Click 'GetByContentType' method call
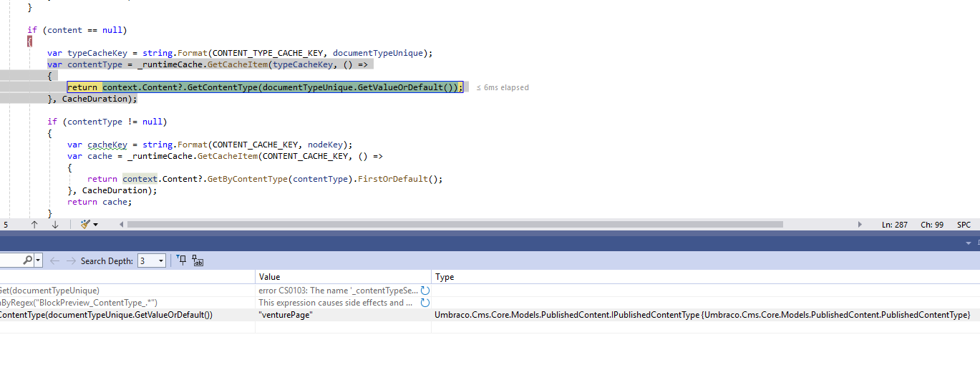980x380 pixels. [248, 179]
